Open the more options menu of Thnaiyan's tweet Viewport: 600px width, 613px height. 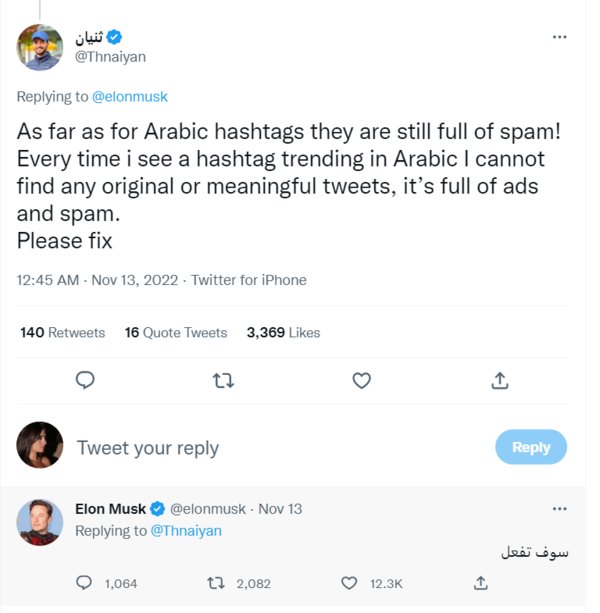point(560,37)
